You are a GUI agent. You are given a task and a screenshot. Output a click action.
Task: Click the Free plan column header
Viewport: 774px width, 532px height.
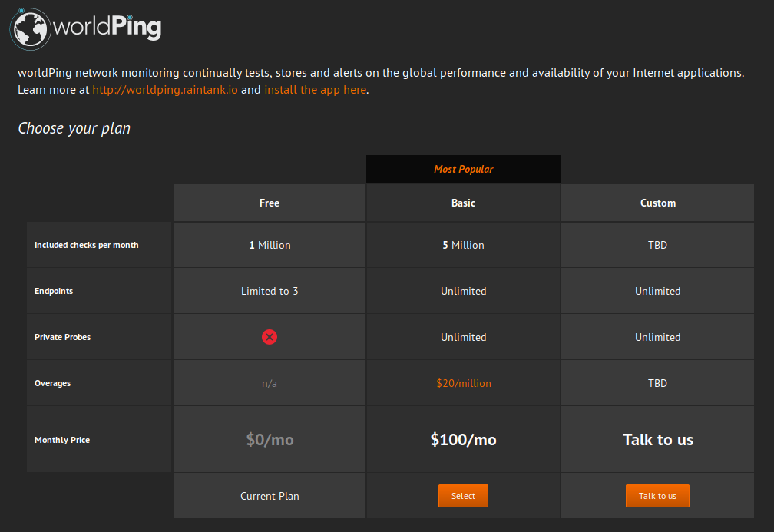270,203
